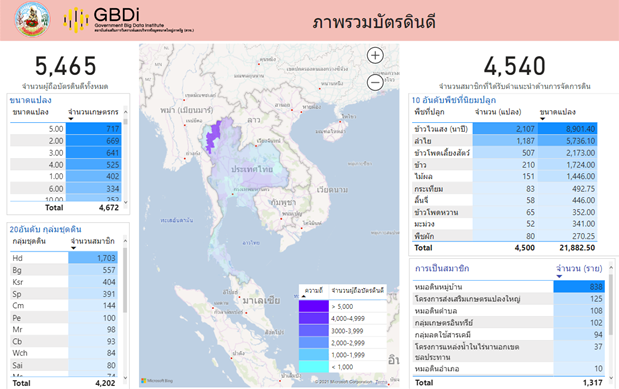Select the 5.00 plot size row
The width and height of the screenshot is (619, 389).
66,129
